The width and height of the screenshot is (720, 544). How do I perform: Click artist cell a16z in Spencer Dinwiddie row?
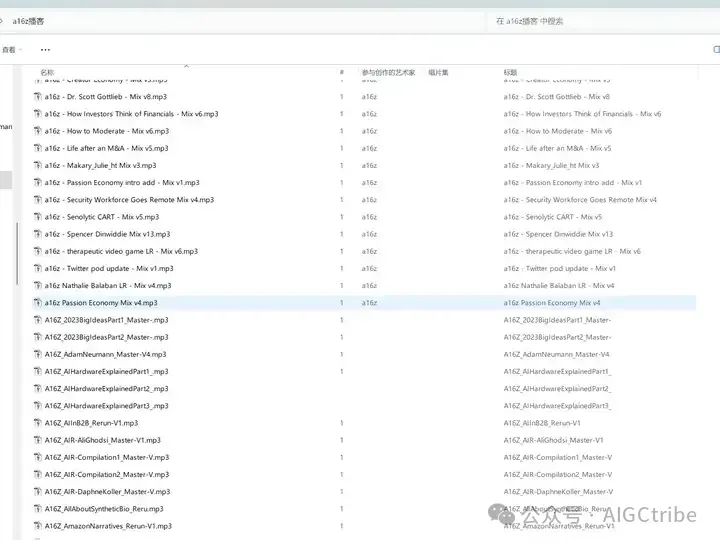[369, 234]
